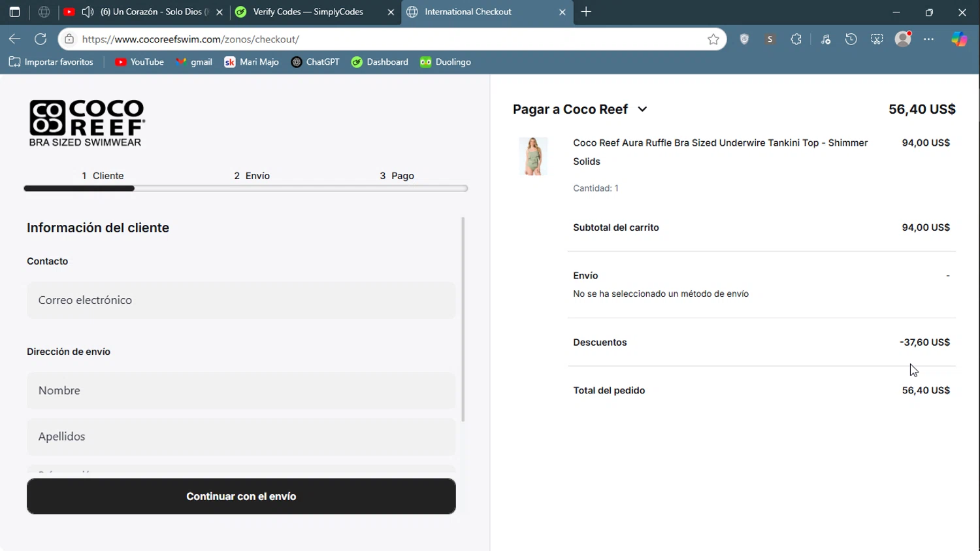Image resolution: width=980 pixels, height=551 pixels.
Task: Open the Mari Majo bookmark
Action: point(252,62)
